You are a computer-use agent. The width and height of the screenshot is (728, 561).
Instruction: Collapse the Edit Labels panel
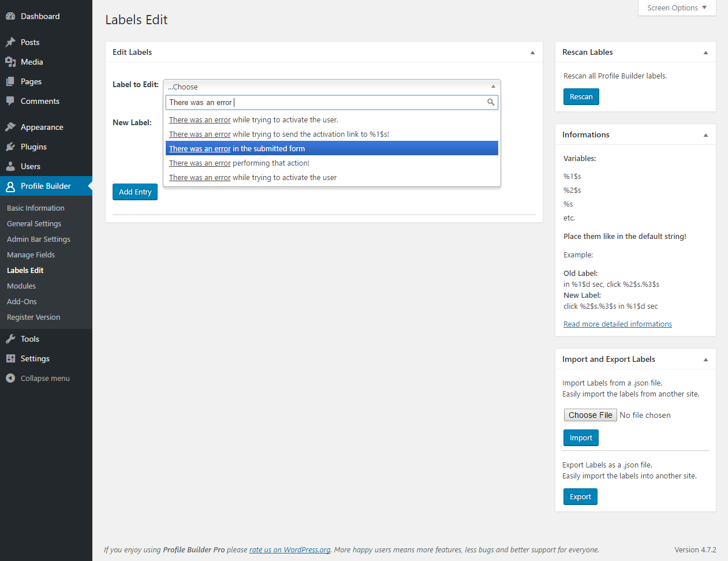pos(532,53)
